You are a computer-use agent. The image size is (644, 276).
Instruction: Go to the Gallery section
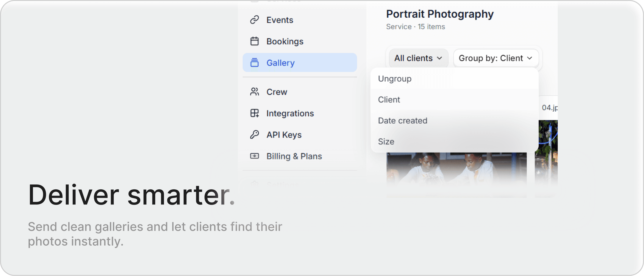280,63
